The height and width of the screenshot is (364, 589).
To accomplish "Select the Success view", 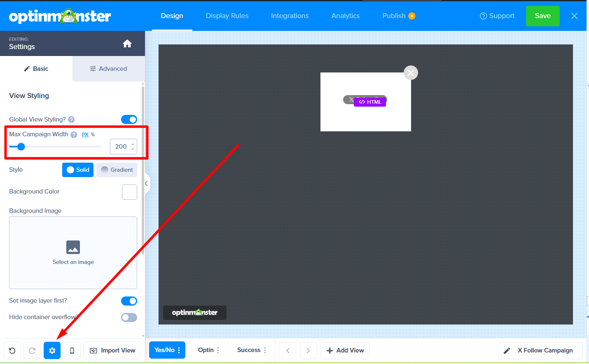I will (249, 350).
